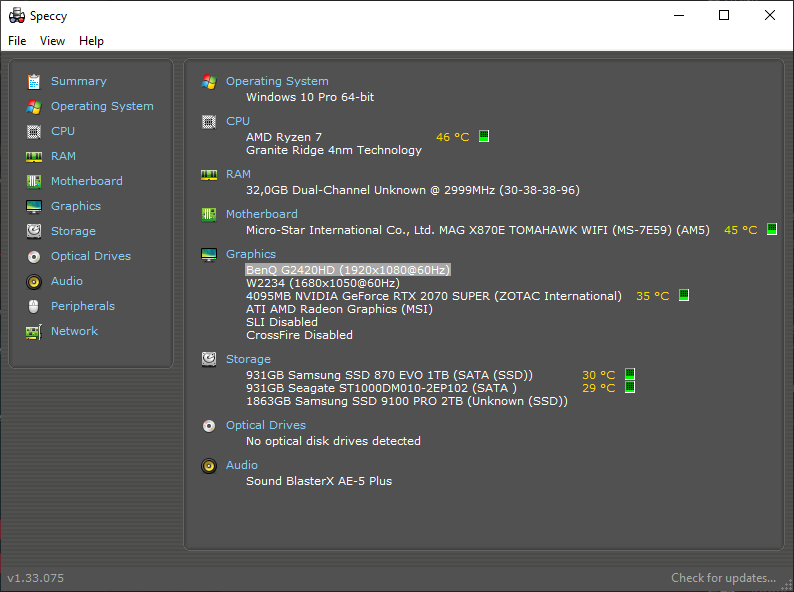Click the green indicator next to Samsung 870 EVO 30 °C
Image resolution: width=794 pixels, height=592 pixels.
click(630, 374)
